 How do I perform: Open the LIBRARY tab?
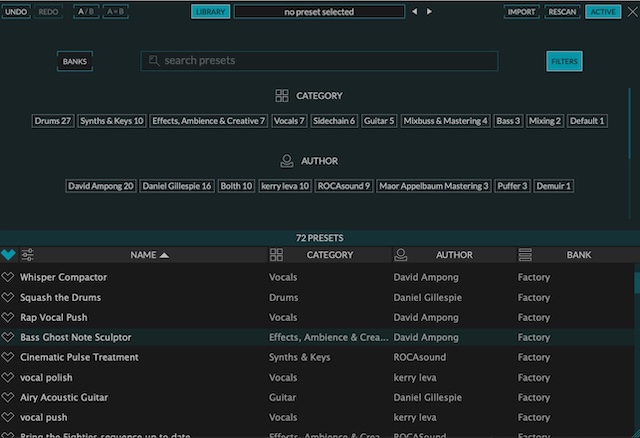point(210,12)
